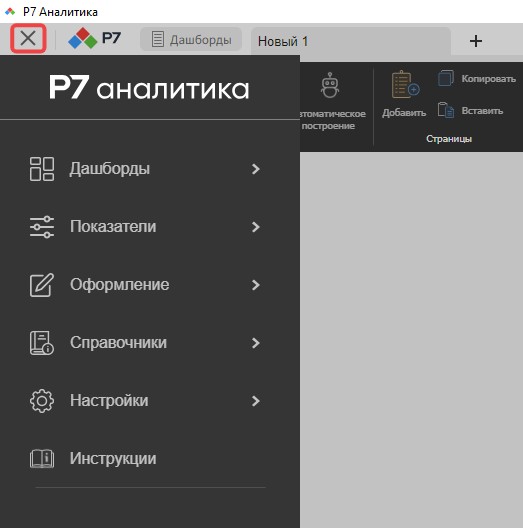Click the app icon in the title bar
The height and width of the screenshot is (528, 523).
(x=10, y=12)
